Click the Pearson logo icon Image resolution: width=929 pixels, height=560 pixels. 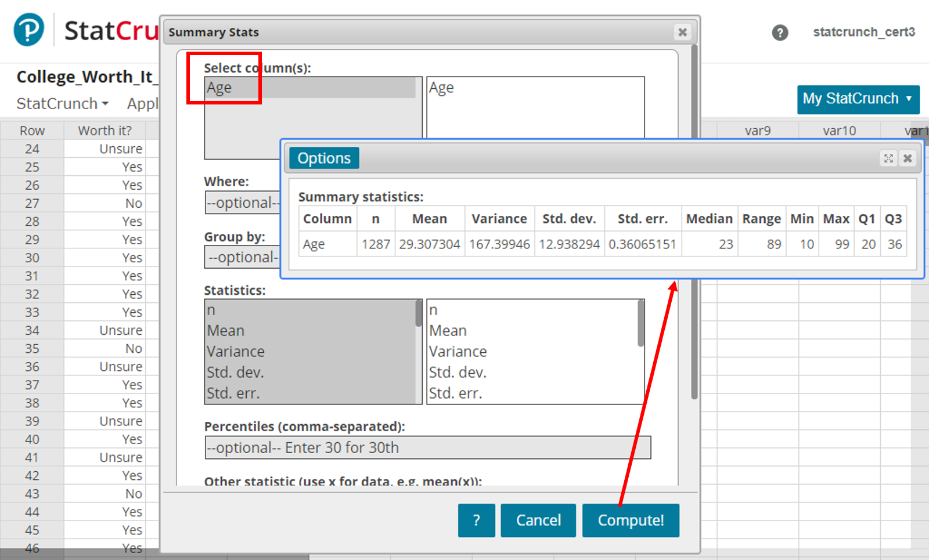coord(28,29)
